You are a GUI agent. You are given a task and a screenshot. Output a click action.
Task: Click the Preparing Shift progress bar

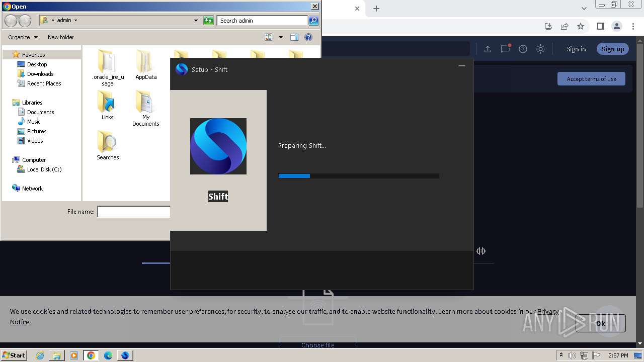[x=359, y=176]
